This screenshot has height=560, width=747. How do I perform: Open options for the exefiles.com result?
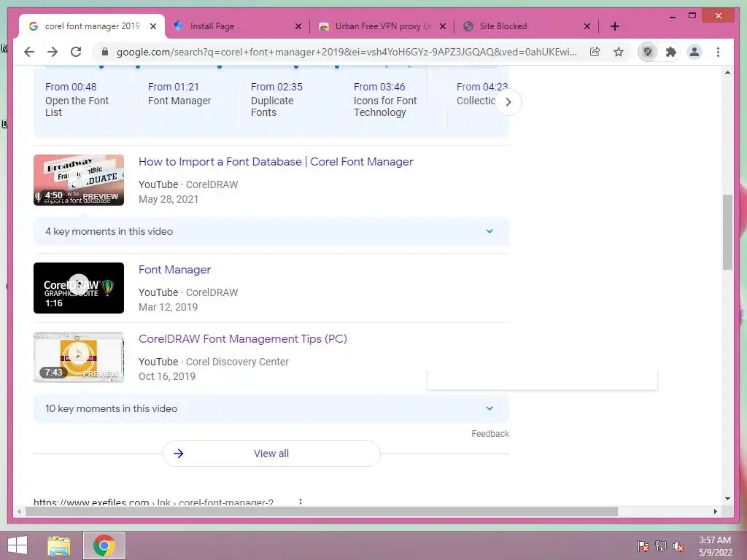(x=300, y=502)
